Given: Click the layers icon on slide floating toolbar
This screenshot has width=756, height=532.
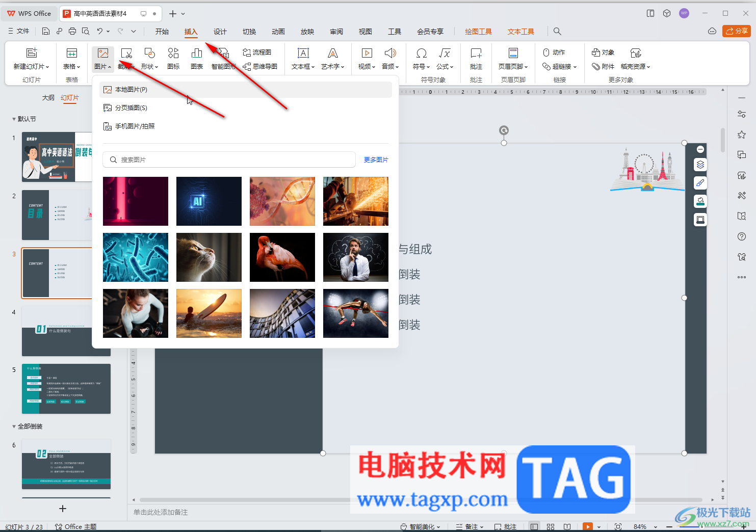Looking at the screenshot, I should [700, 165].
